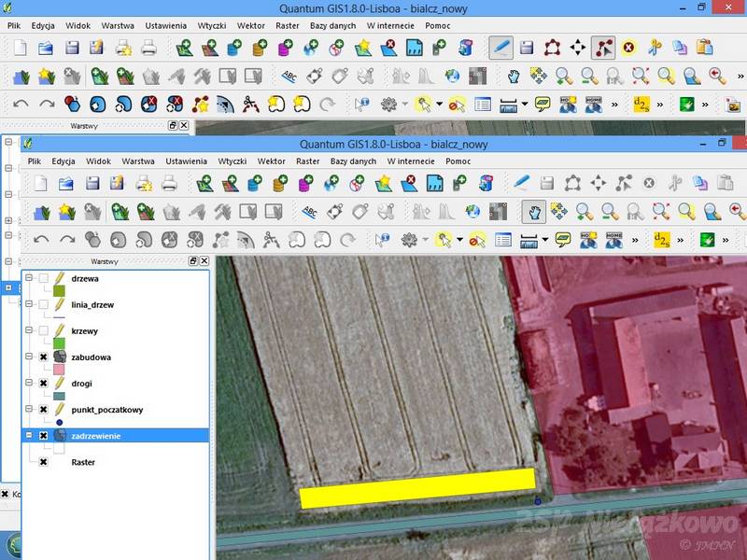Click Add Ring tool in the back window

(98, 105)
